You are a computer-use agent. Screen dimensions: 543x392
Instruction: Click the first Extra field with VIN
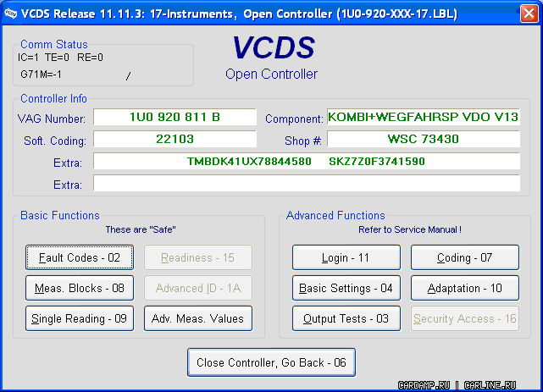coord(307,161)
